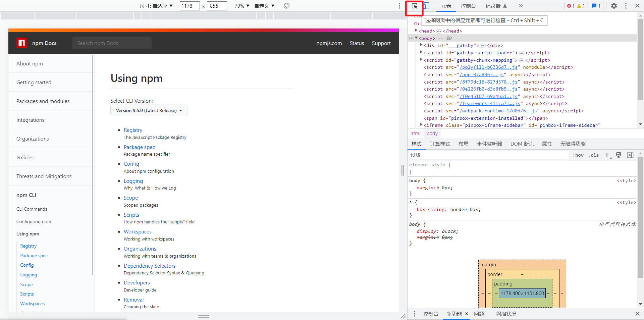The height and width of the screenshot is (320, 644).
Task: Open the 自定义 throttling dropdown
Action: click(264, 6)
